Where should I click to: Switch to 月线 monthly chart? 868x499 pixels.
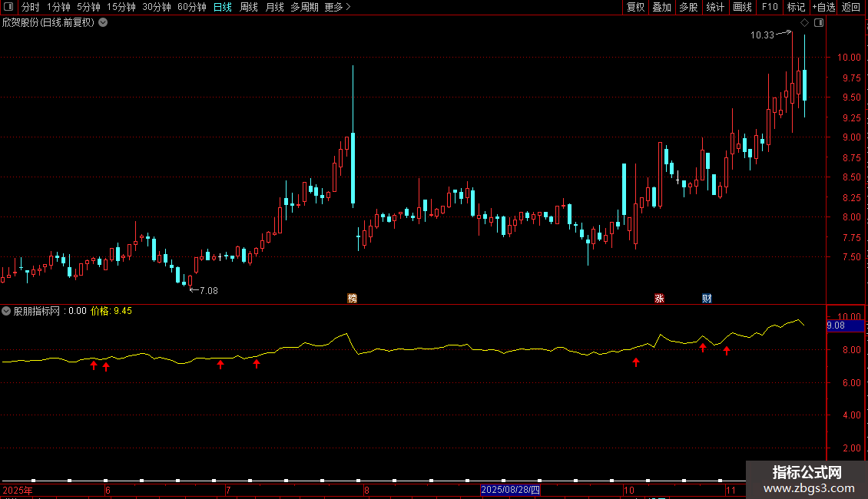(274, 7)
